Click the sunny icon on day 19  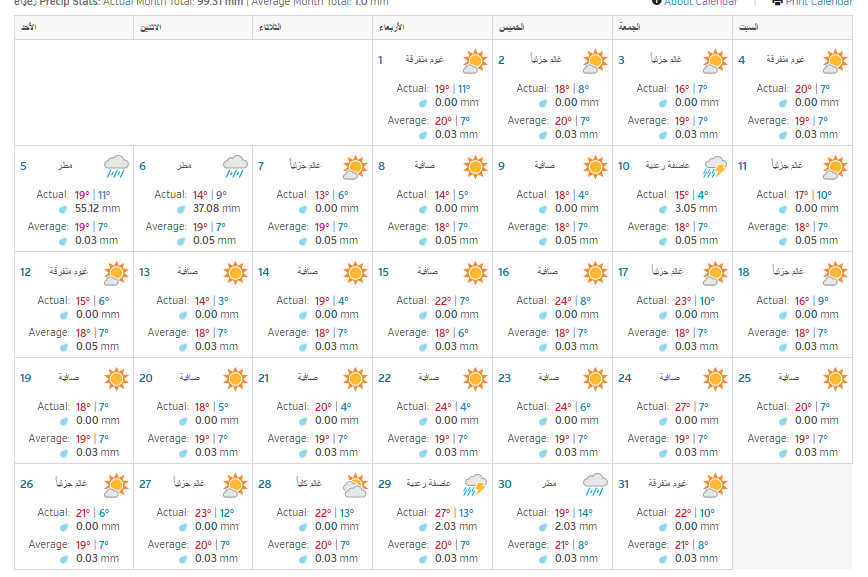click(116, 379)
